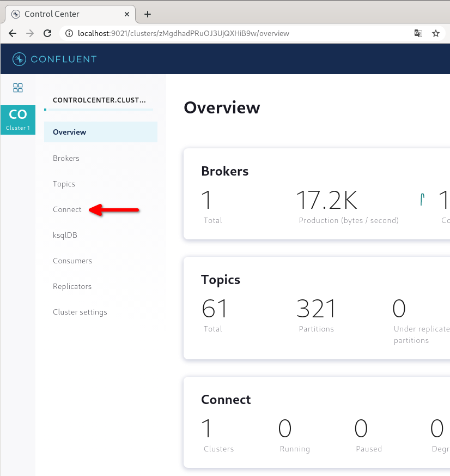Screen dimensions: 450x476
Task: Click the Confluent logo in the header
Action: pos(54,59)
